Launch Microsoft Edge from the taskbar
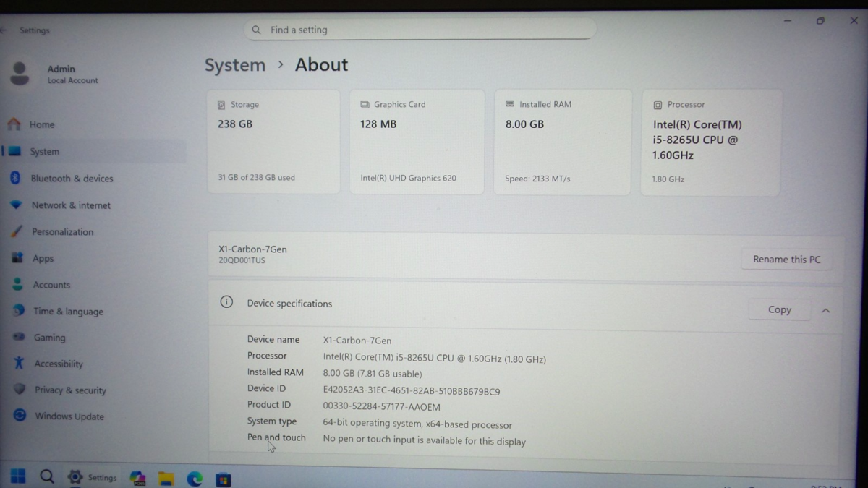The width and height of the screenshot is (868, 488). (195, 478)
